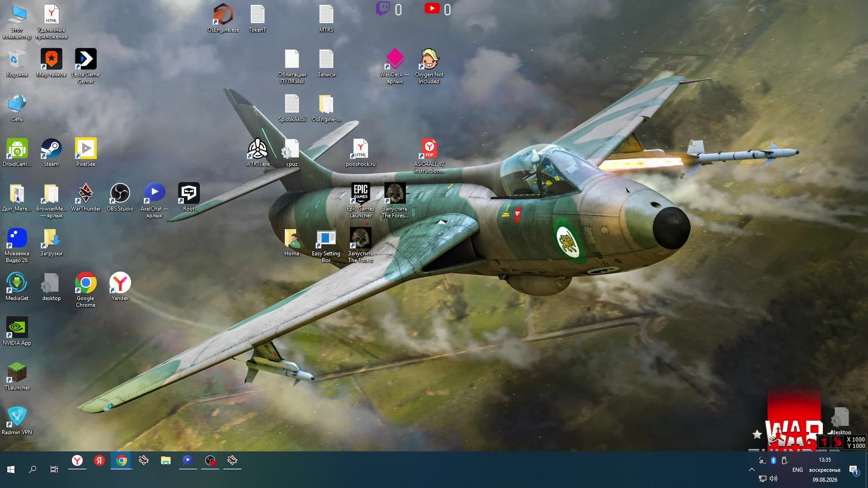868x488 pixels.
Task: Click the Windows Start button
Action: pyautogui.click(x=11, y=469)
